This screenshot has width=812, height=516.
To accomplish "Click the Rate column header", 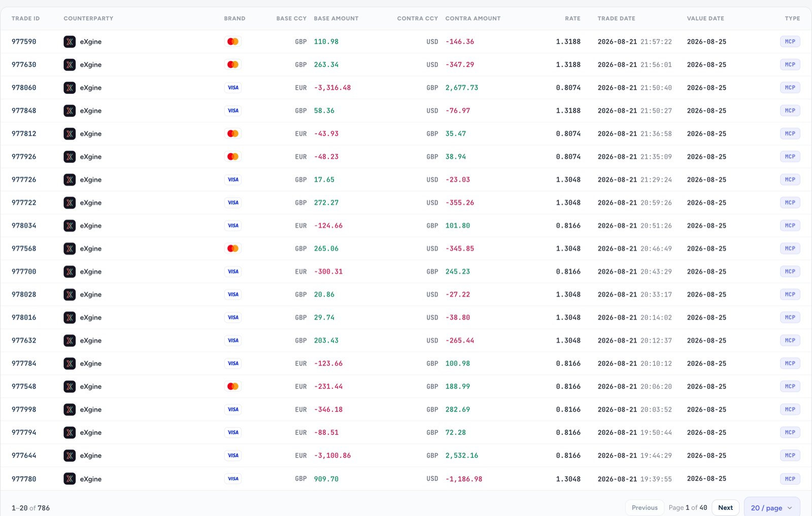I will (572, 18).
